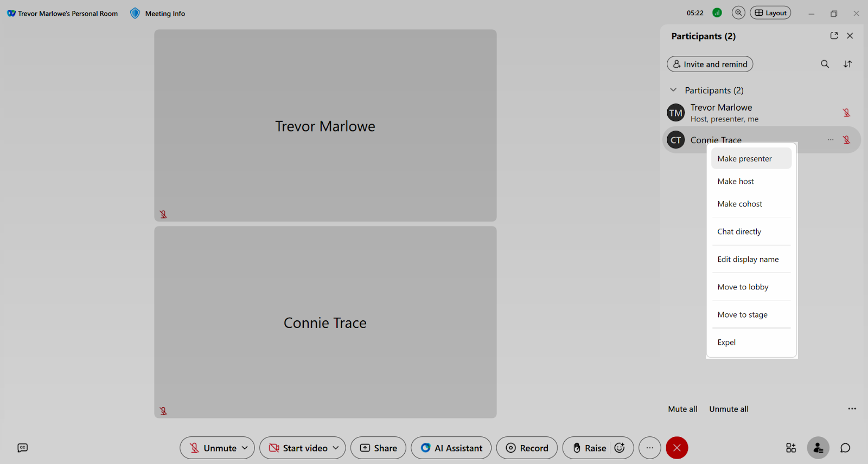This screenshot has height=464, width=868.
Task: Select Move to lobby
Action: [x=751, y=287]
